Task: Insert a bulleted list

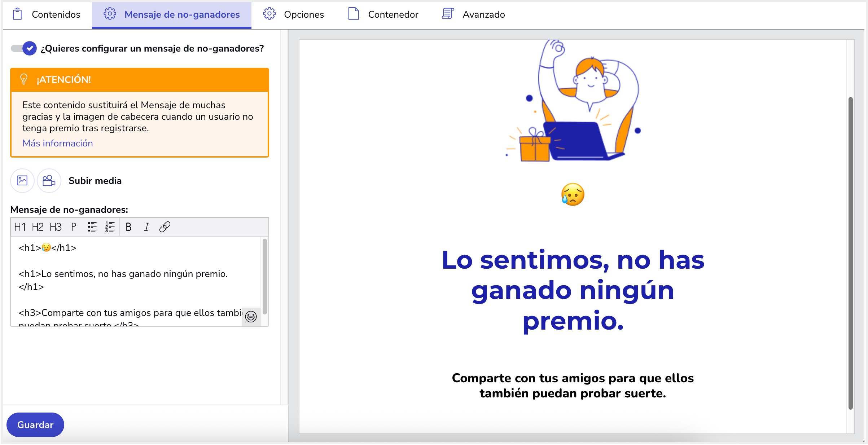Action: point(92,227)
